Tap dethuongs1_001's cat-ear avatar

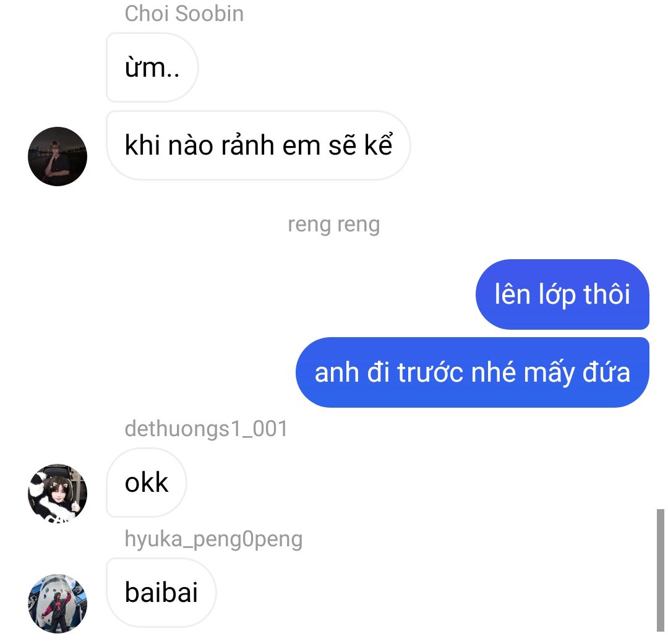pos(58,494)
